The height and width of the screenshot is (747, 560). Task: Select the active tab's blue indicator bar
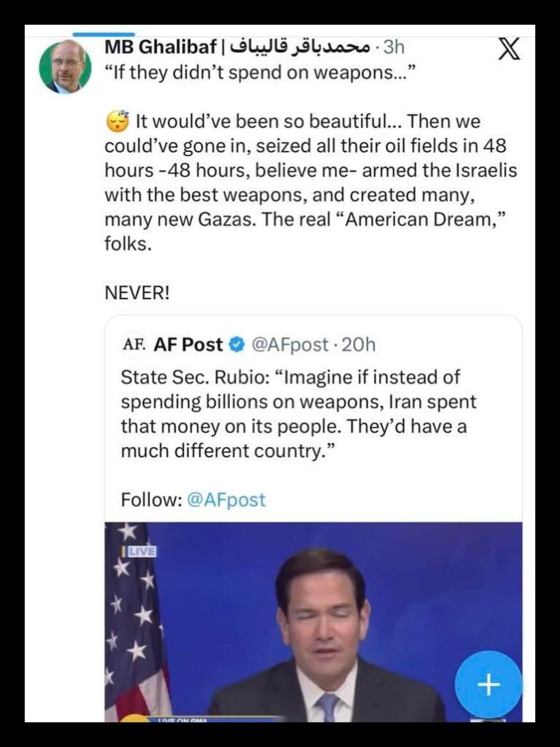coord(104,34)
